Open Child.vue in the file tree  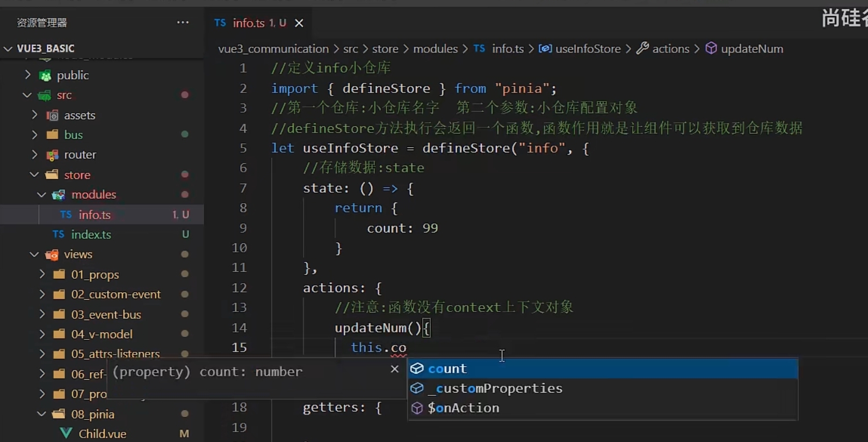tap(102, 433)
